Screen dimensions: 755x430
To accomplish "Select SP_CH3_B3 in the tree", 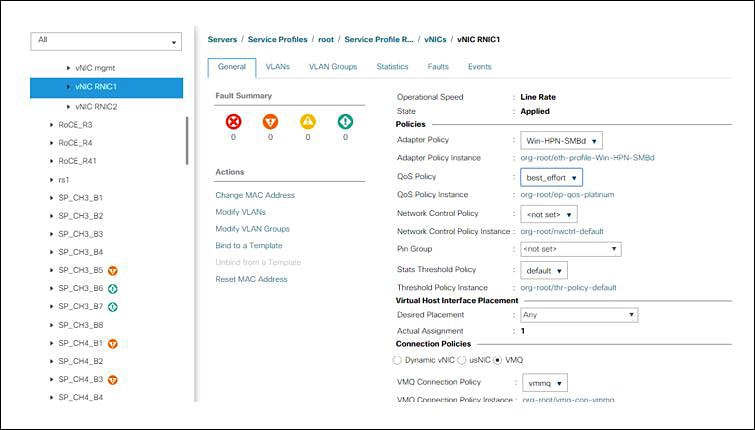I will (x=80, y=234).
